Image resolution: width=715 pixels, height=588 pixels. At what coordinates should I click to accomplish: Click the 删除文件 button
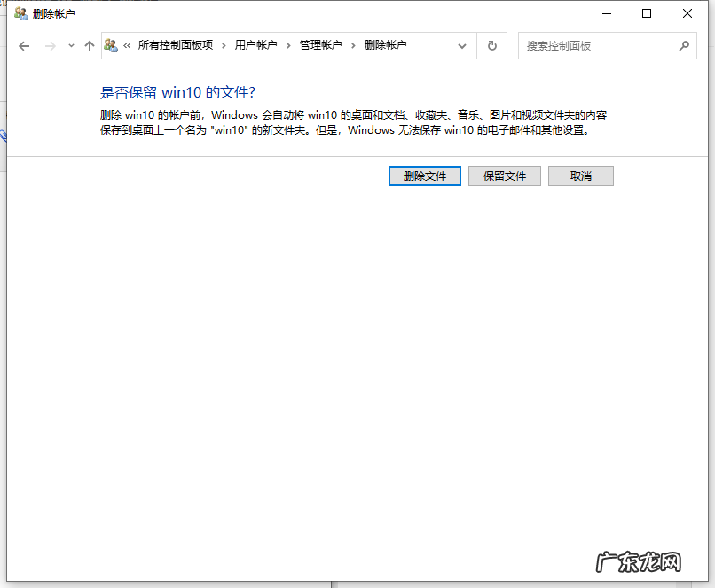(424, 176)
